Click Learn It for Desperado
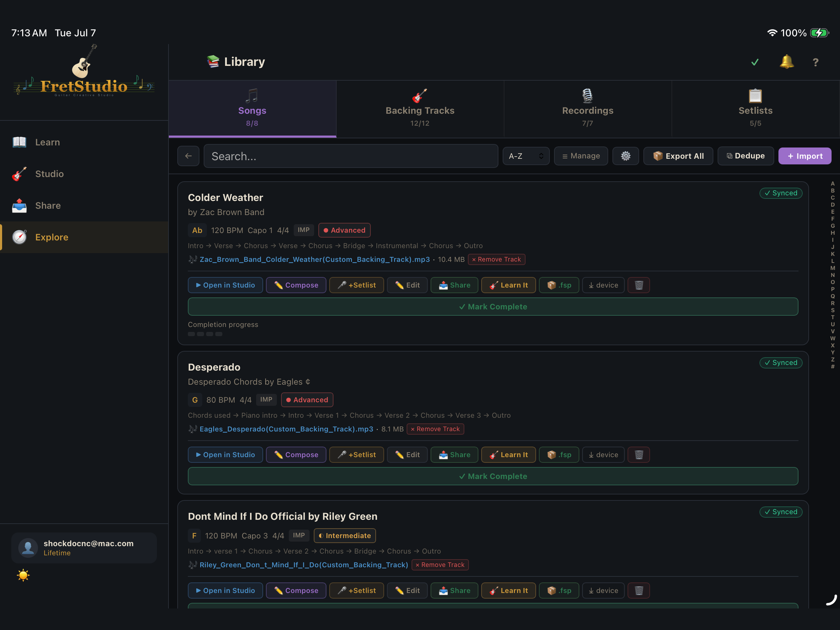This screenshot has height=630, width=840. (x=509, y=454)
